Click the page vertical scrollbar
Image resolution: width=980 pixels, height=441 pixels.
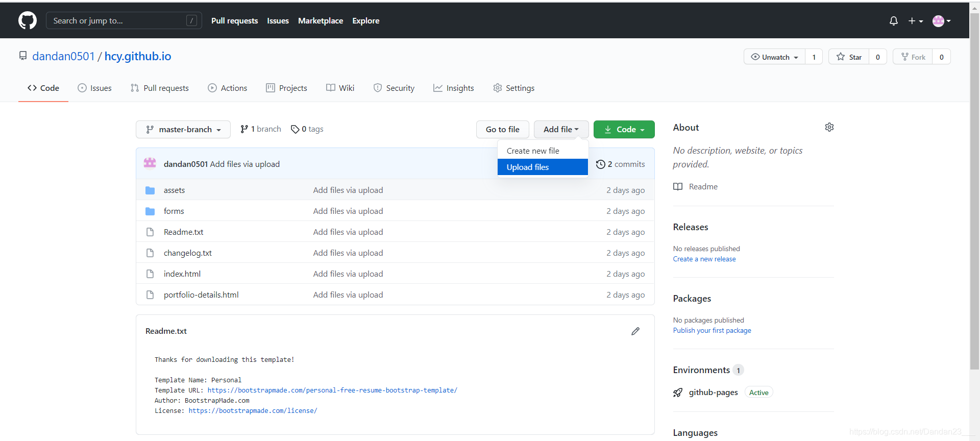974,191
